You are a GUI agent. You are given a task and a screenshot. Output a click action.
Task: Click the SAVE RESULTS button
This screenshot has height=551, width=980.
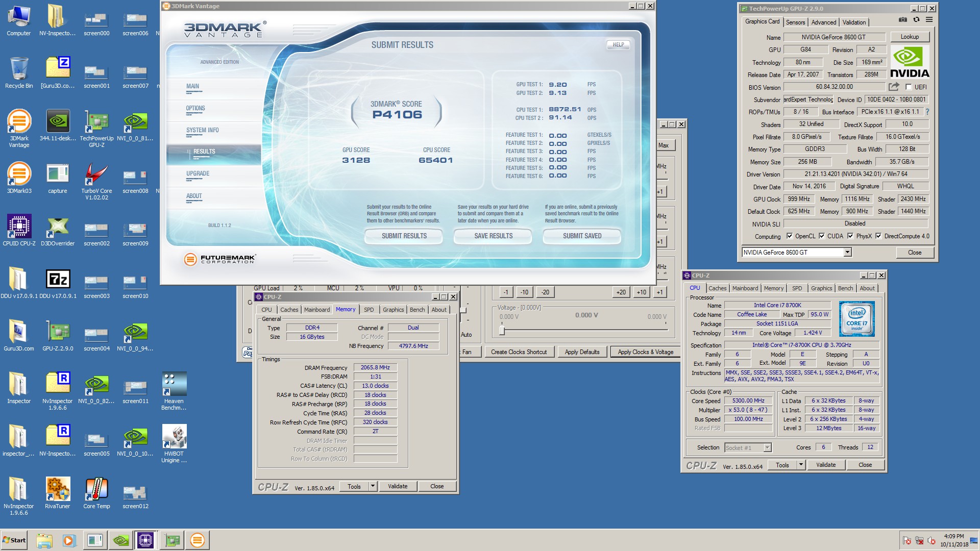[494, 236]
